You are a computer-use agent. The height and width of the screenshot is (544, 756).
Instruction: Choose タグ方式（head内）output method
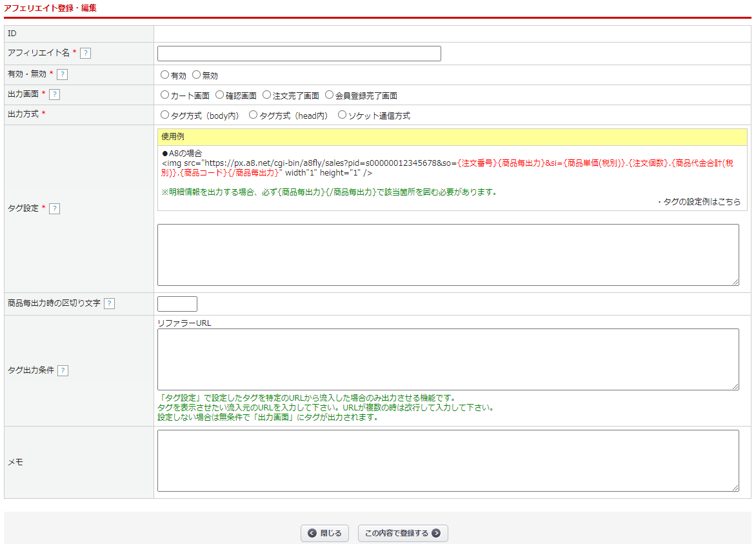(x=254, y=115)
